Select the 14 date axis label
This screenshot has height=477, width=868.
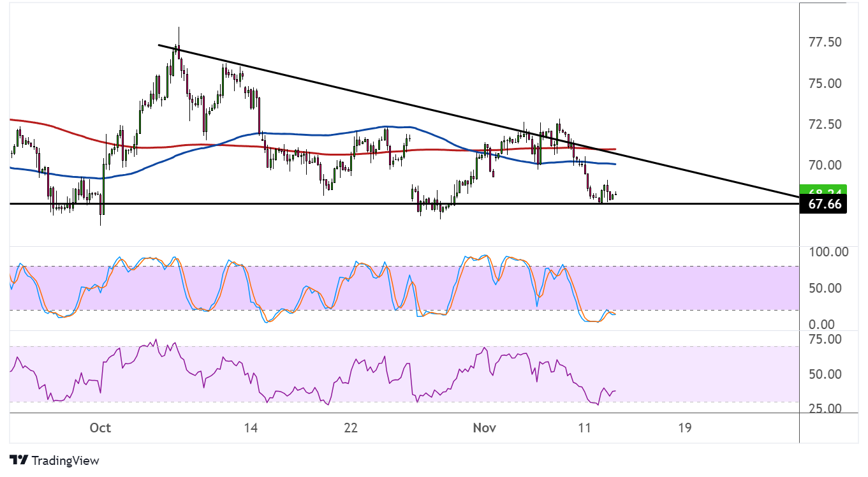point(251,427)
